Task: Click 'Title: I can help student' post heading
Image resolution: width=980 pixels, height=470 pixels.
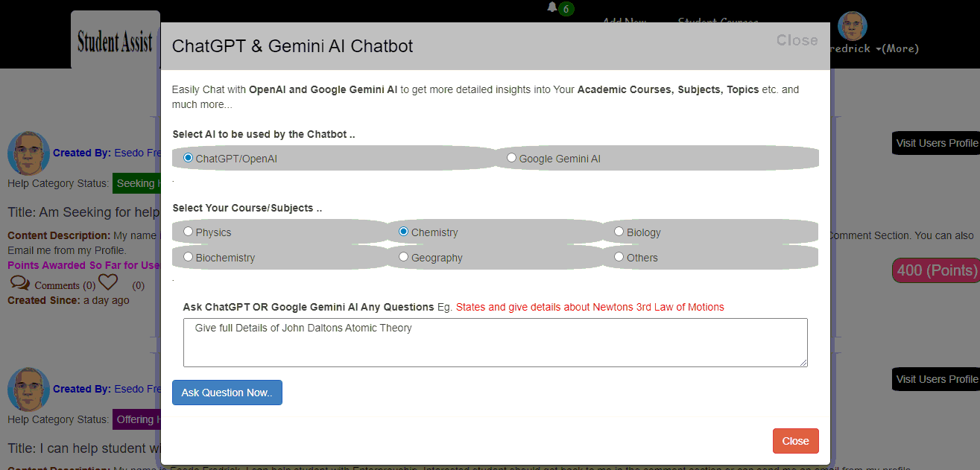Action: [84, 448]
